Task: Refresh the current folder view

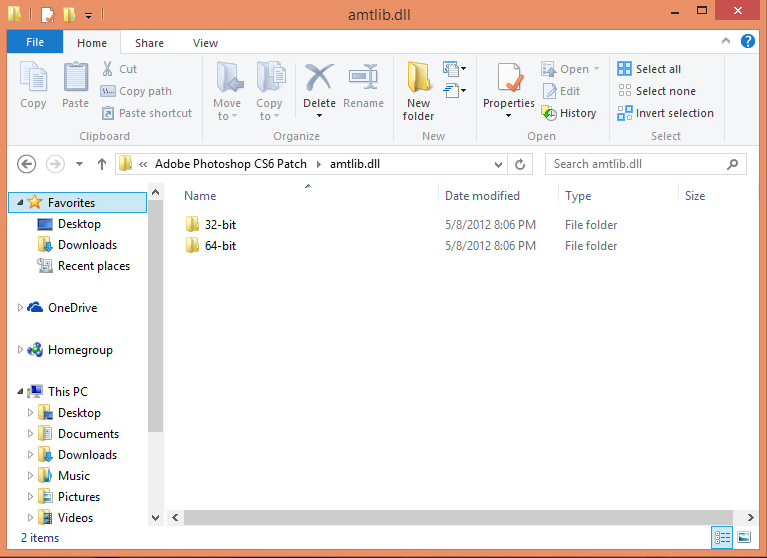Action: [520, 164]
